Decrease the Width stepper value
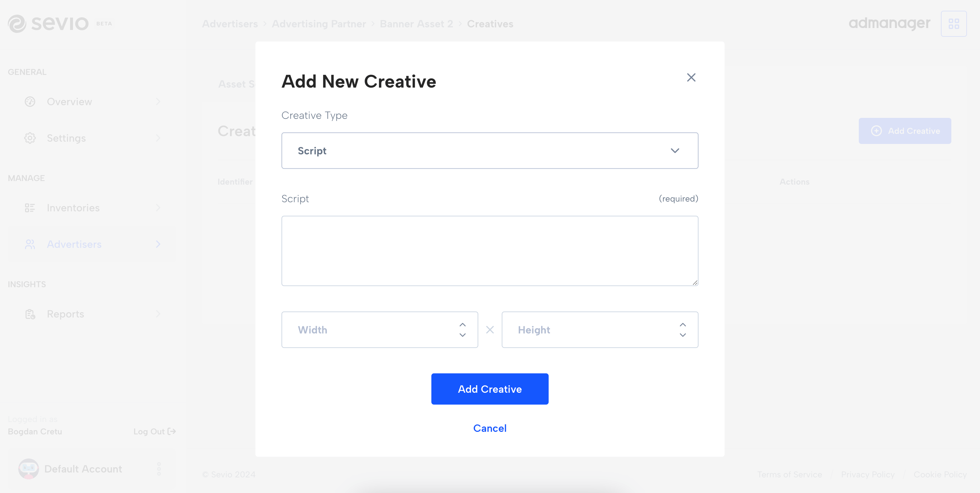The width and height of the screenshot is (980, 493). (462, 335)
